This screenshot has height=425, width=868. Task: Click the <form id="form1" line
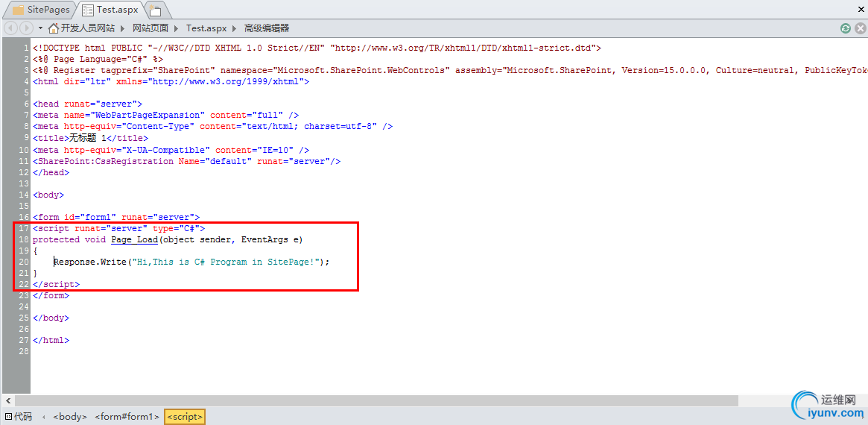coord(115,217)
